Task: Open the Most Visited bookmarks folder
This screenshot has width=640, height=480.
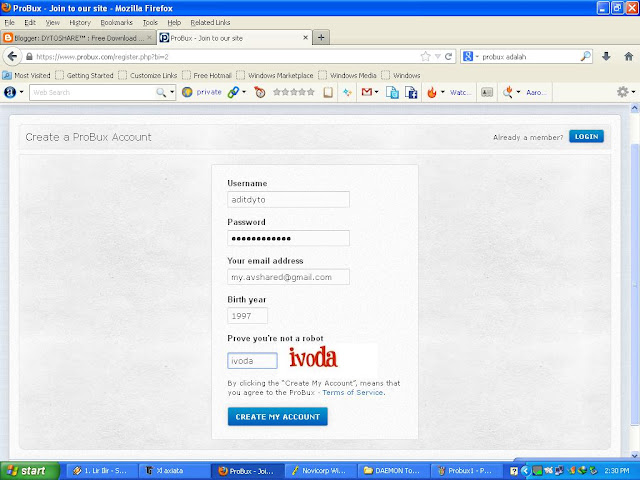Action: click(27, 75)
